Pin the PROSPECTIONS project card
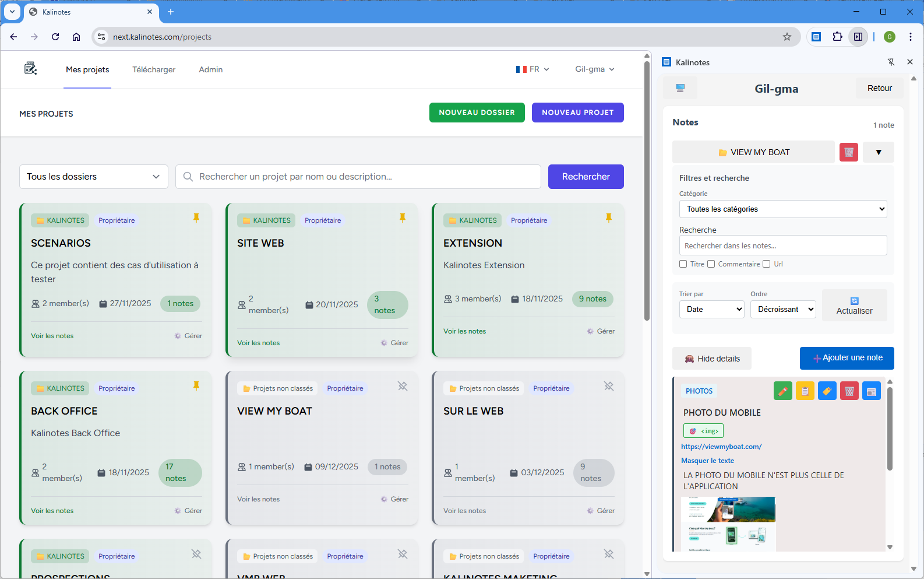924x579 pixels. [x=196, y=554]
